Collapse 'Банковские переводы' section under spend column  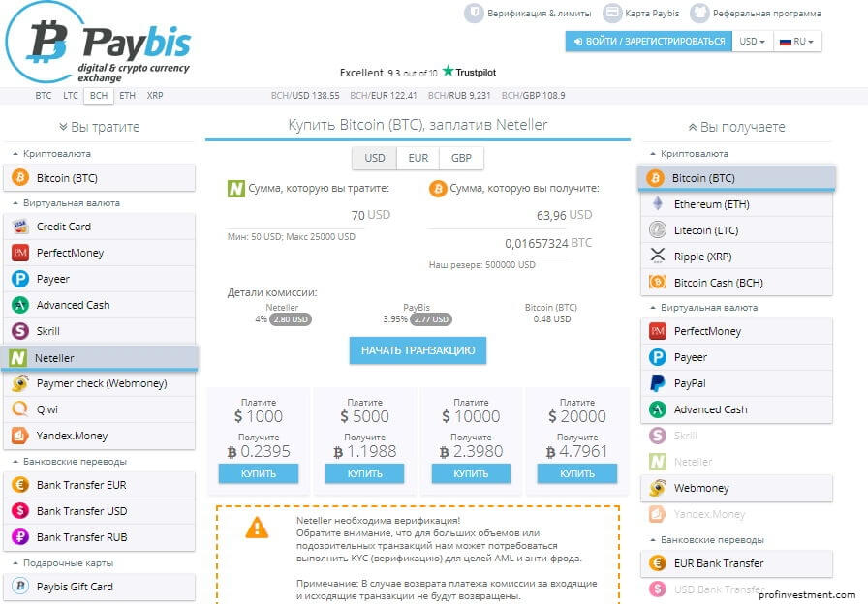coord(69,462)
